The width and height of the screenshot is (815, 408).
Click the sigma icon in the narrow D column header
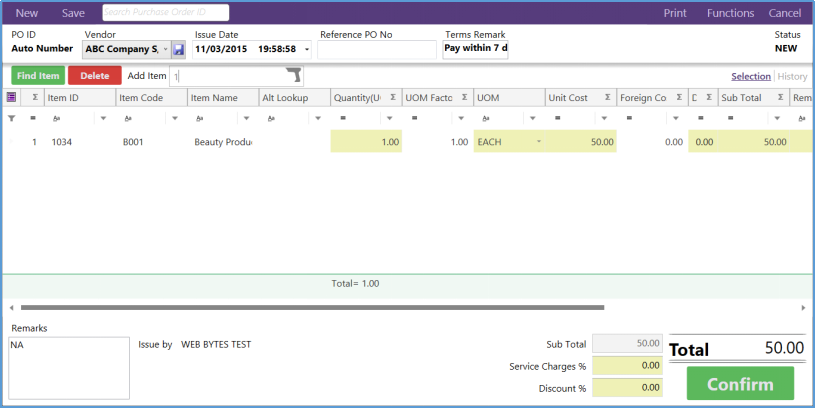tap(708, 97)
